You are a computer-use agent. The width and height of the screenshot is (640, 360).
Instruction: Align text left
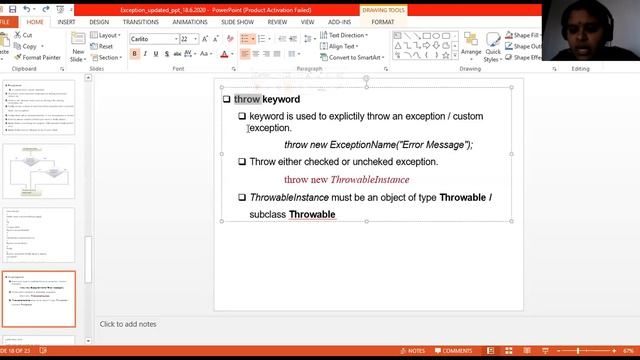pos(245,53)
